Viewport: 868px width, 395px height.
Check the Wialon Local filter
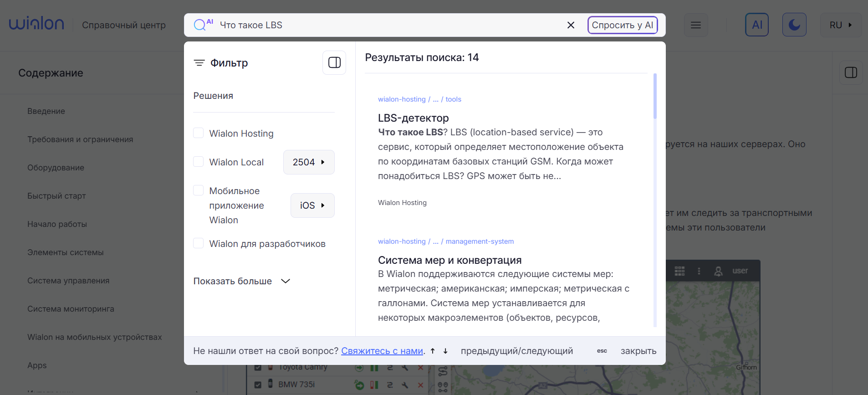199,162
